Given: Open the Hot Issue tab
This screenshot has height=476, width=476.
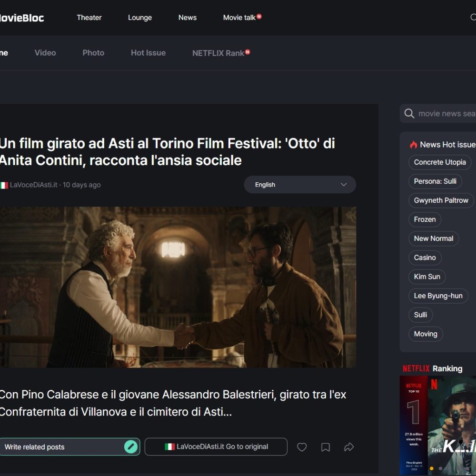Looking at the screenshot, I should pyautogui.click(x=148, y=53).
